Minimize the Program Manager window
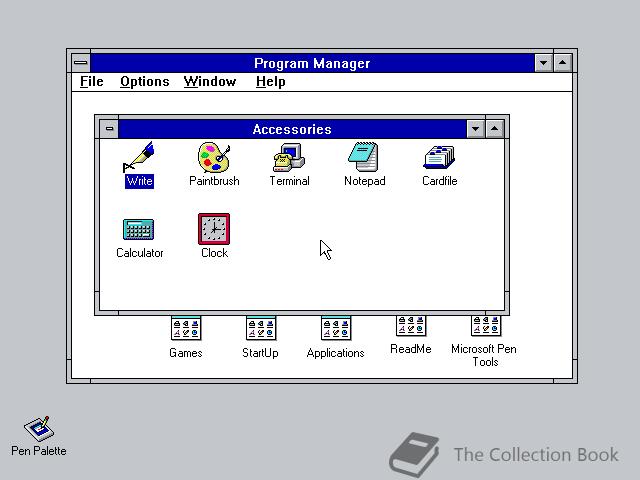Viewport: 640px width, 480px height. (544, 63)
